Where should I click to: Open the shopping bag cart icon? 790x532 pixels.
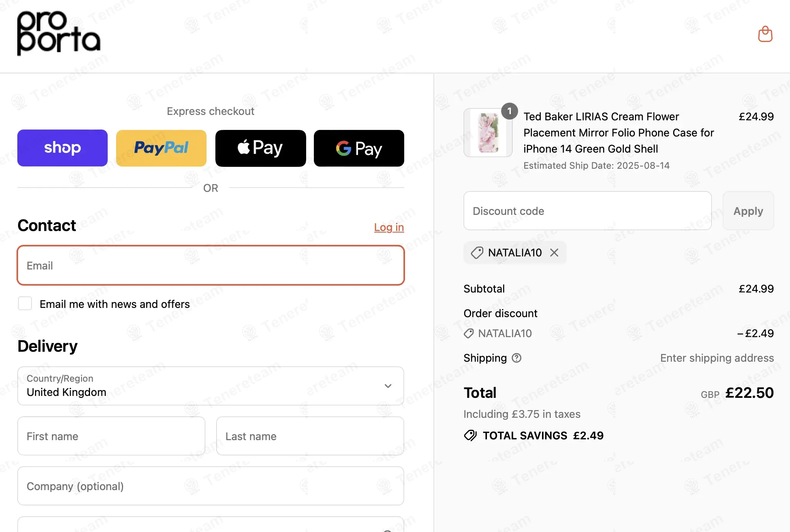coord(765,34)
